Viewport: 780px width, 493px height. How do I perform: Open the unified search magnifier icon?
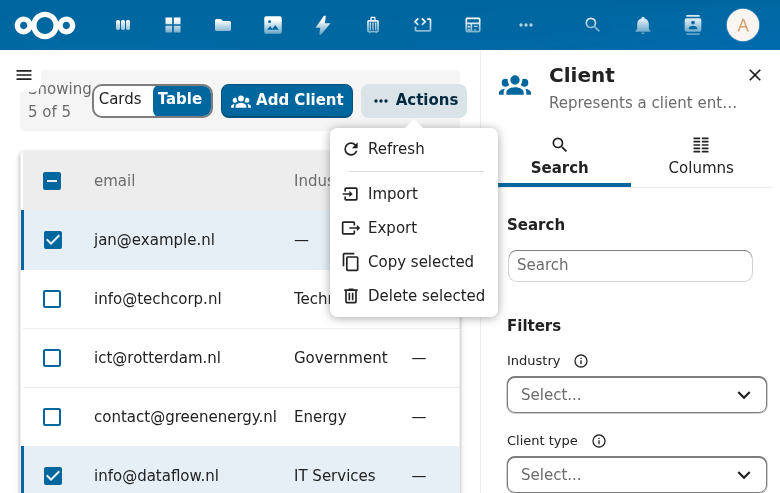click(592, 25)
